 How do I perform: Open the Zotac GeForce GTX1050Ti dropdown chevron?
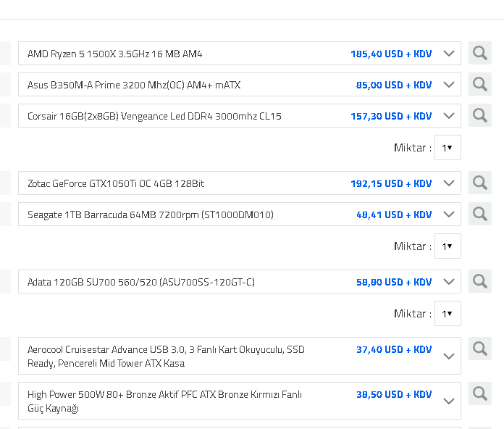tap(448, 183)
